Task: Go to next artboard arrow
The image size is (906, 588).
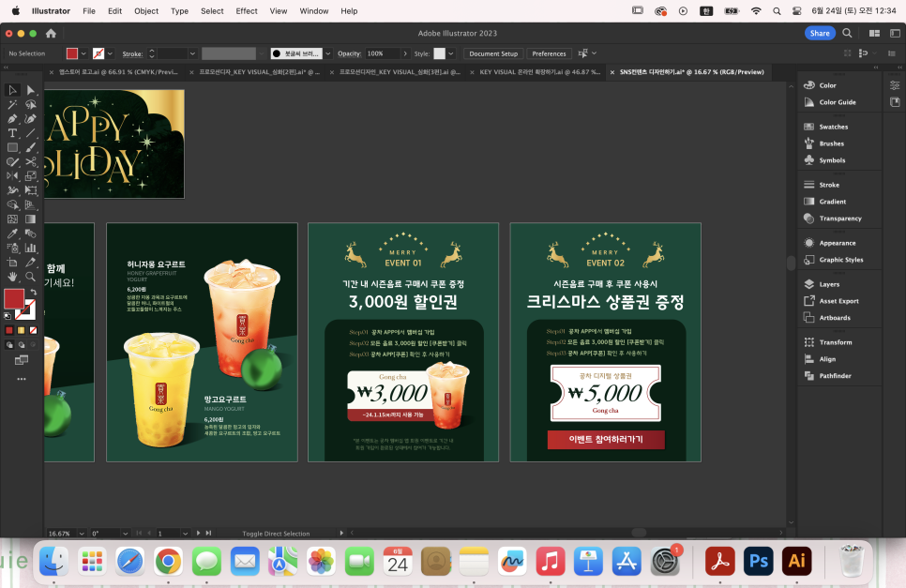Action: (198, 533)
